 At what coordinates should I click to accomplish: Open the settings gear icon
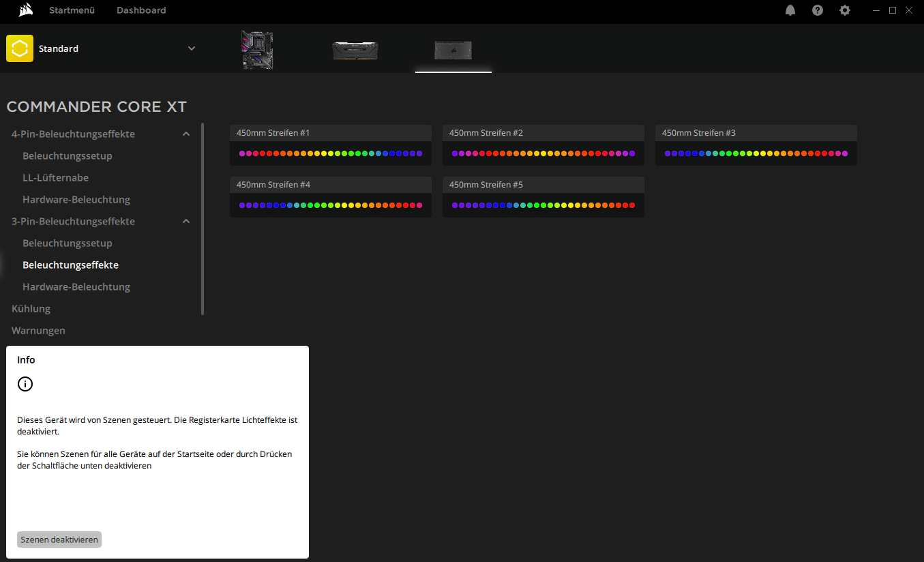[845, 10]
